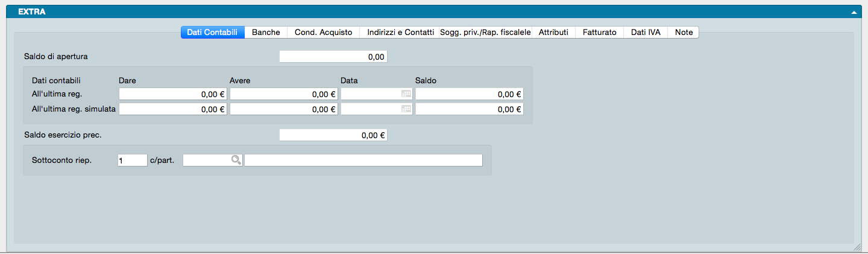Image resolution: width=868 pixels, height=254 pixels.
Task: Open the Cond. Acquisto tab
Action: click(x=323, y=33)
